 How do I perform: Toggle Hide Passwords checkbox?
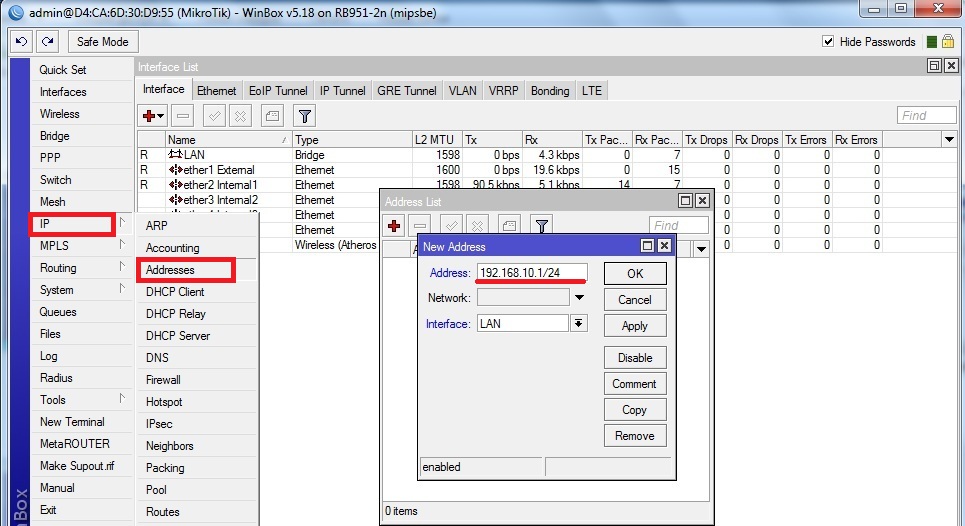tap(828, 41)
